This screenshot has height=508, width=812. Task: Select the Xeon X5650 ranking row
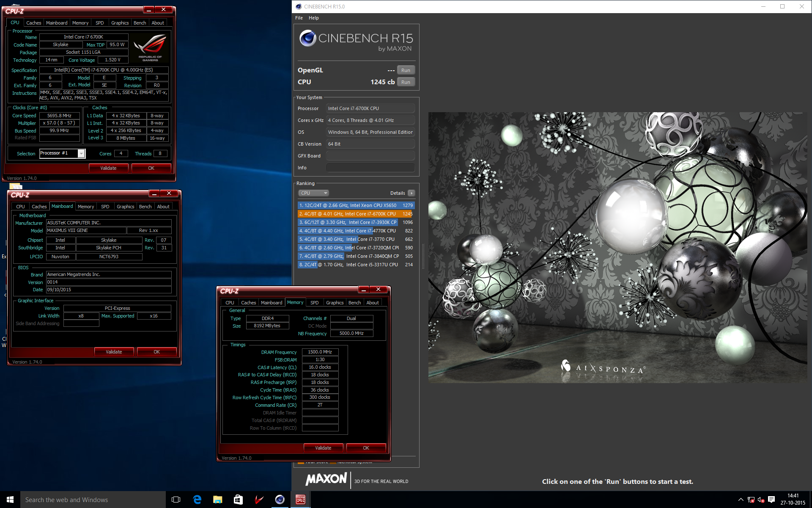pyautogui.click(x=356, y=205)
